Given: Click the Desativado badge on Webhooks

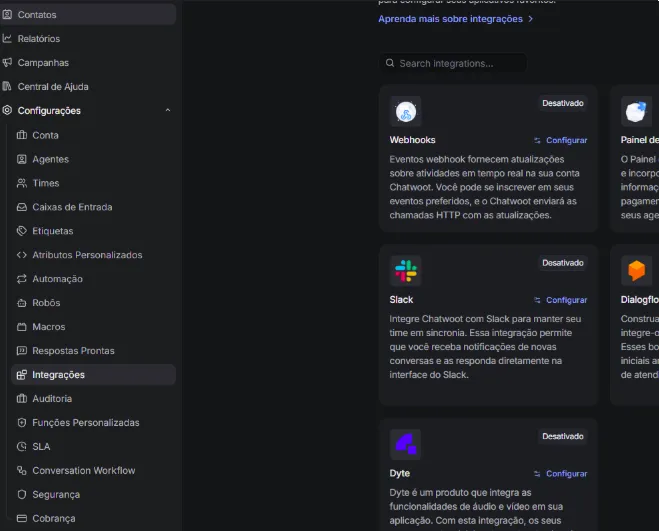Looking at the screenshot, I should [x=563, y=103].
